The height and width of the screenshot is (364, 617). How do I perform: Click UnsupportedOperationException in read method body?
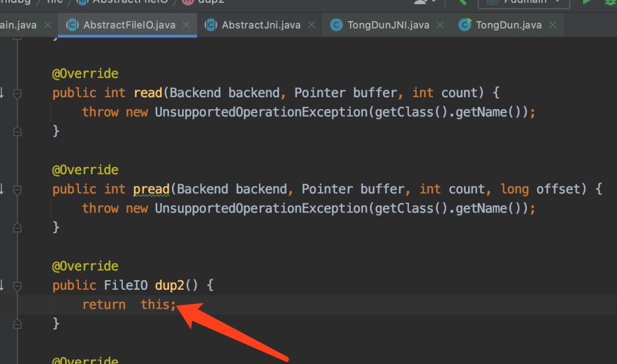[261, 112]
